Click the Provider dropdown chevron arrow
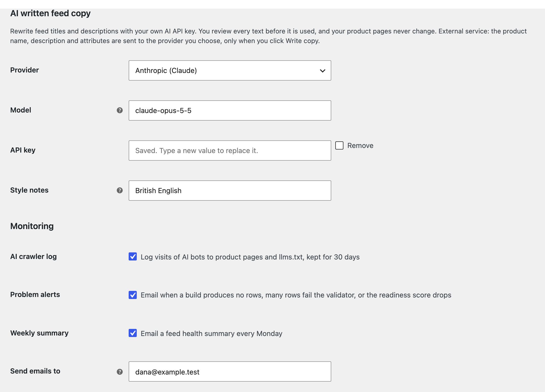The height and width of the screenshot is (392, 545). click(x=322, y=71)
